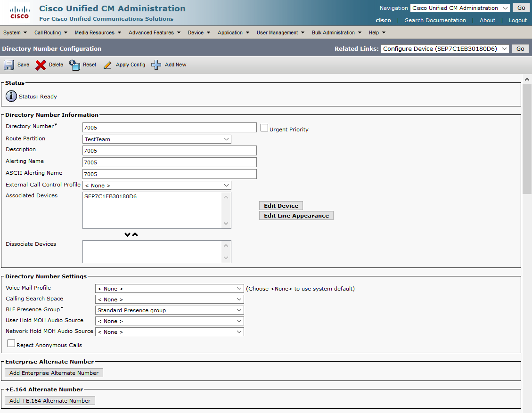Viewport: 532px width, 413px height.
Task: Click the Add New plus icon
Action: [x=156, y=65]
